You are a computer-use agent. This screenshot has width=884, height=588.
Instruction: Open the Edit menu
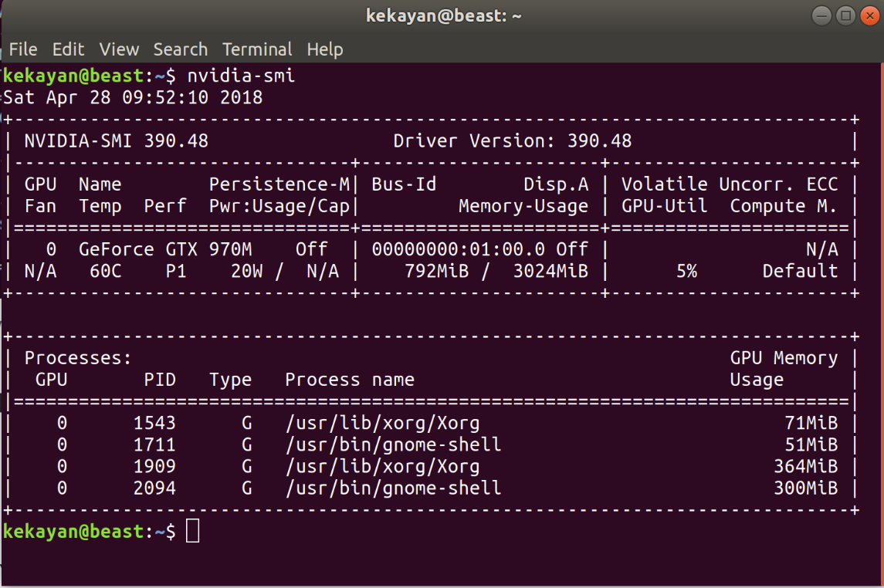coord(68,49)
